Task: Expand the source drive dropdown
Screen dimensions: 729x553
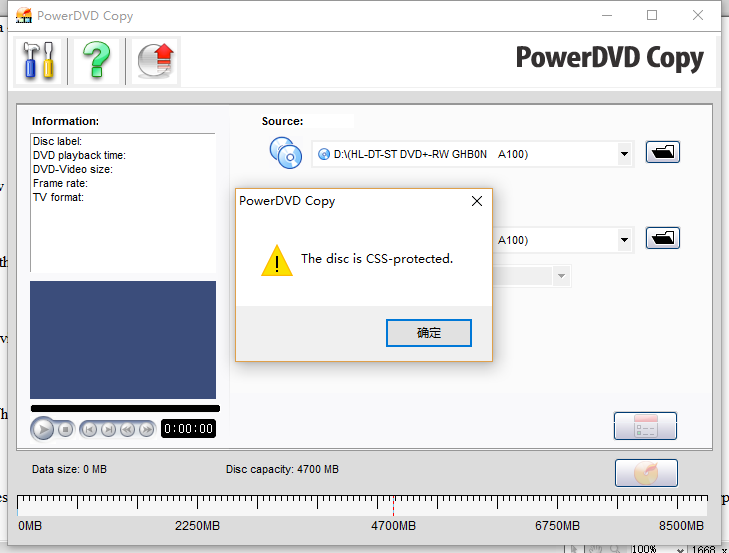Action: pos(624,154)
